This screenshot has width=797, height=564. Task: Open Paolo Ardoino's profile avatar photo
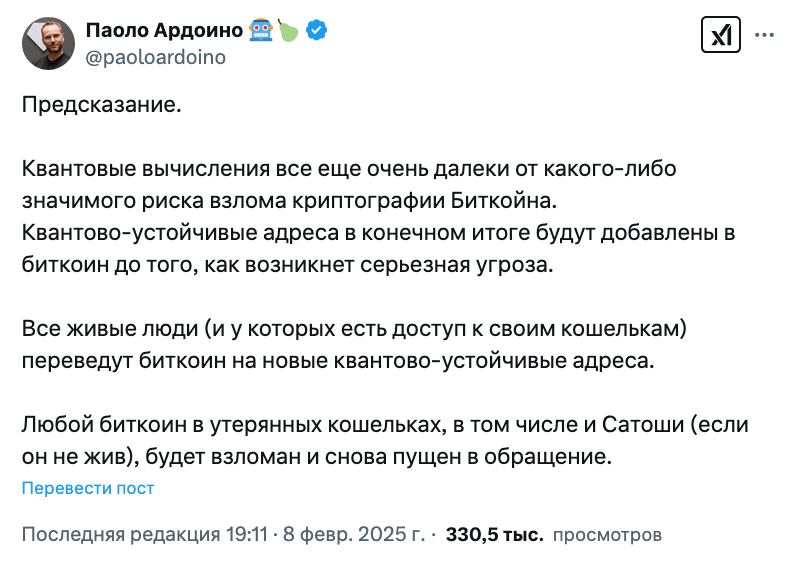(48, 43)
